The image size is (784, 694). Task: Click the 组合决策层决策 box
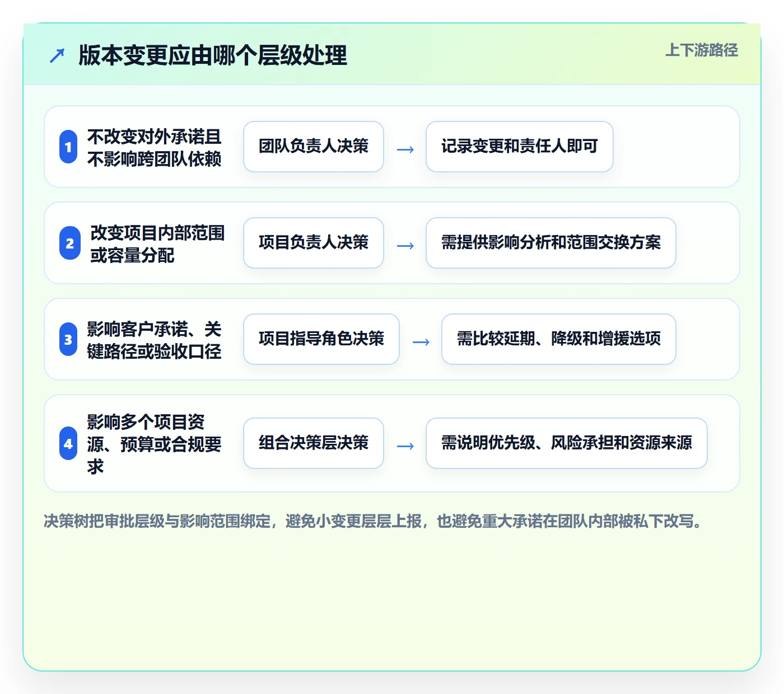tap(314, 443)
